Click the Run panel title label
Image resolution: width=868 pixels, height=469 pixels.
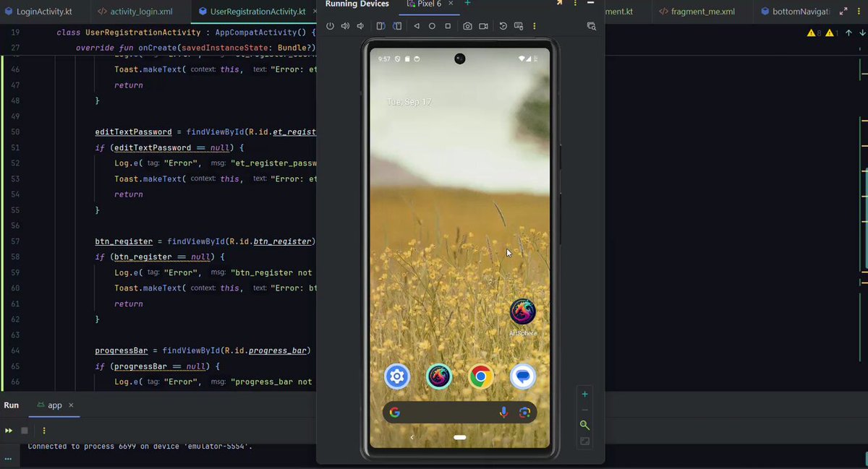[11, 405]
